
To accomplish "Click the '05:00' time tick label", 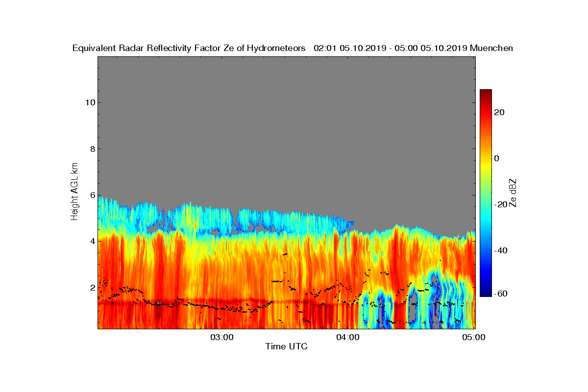I will pos(475,337).
